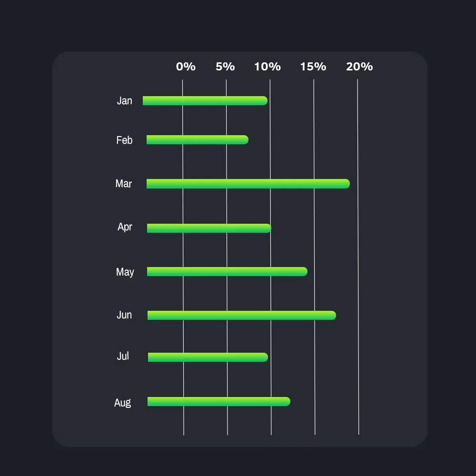Click the longest bar, for Mar

(248, 184)
